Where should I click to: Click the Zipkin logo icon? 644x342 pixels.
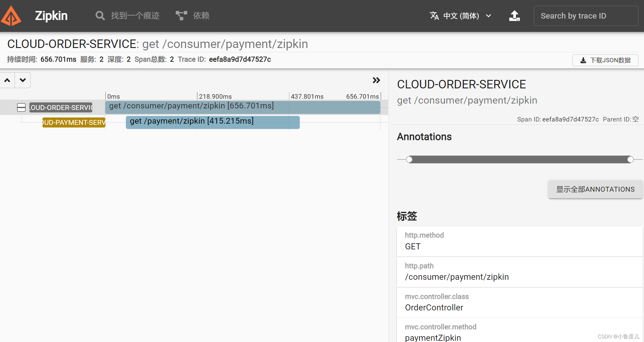click(11, 16)
